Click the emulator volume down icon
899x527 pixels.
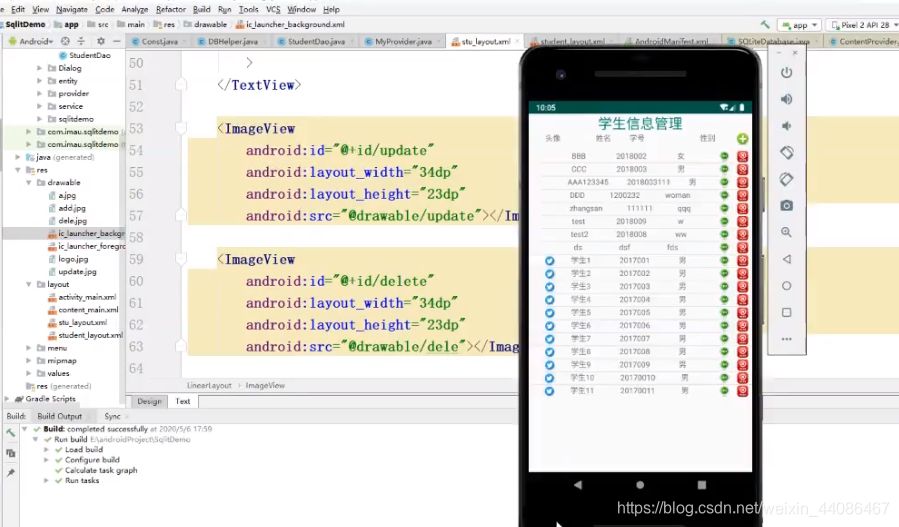[x=787, y=126]
